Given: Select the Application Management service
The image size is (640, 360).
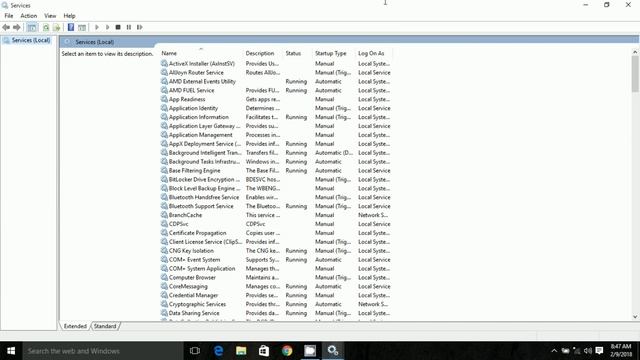Looking at the screenshot, I should tap(276, 135).
